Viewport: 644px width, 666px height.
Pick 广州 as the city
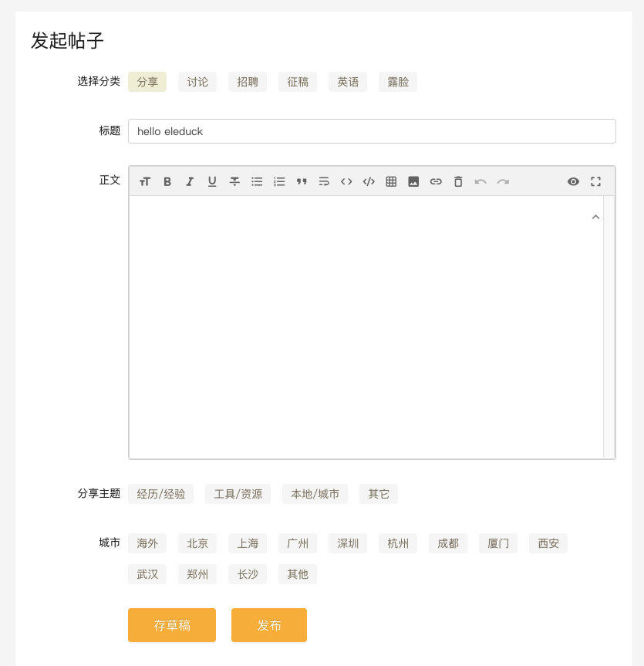298,543
